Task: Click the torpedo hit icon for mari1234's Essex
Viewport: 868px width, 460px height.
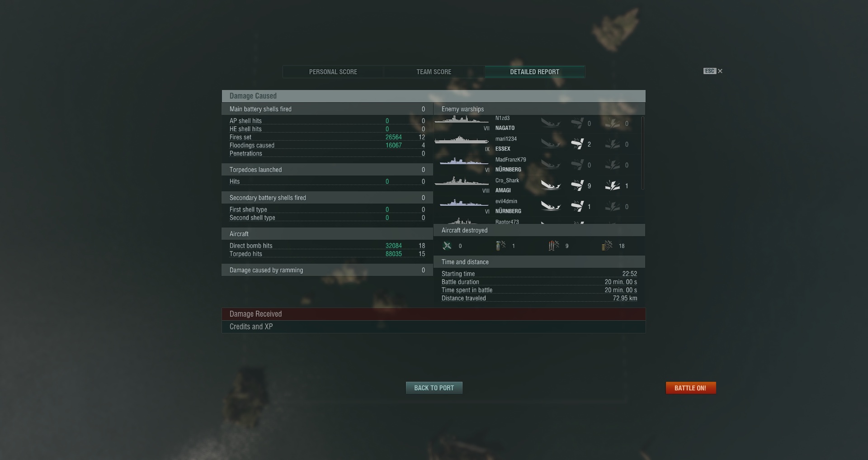Action: click(577, 144)
